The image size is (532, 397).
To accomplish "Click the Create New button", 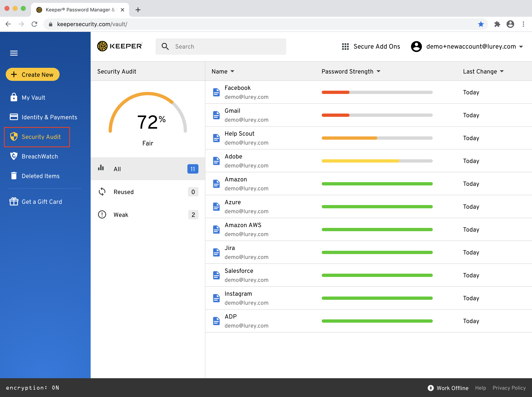I will pyautogui.click(x=33, y=75).
